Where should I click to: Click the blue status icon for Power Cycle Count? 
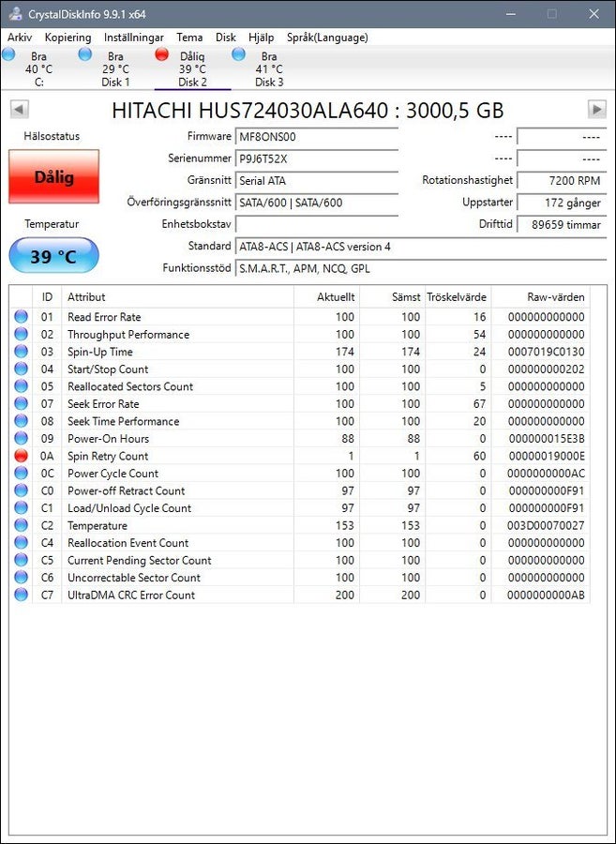[21, 474]
